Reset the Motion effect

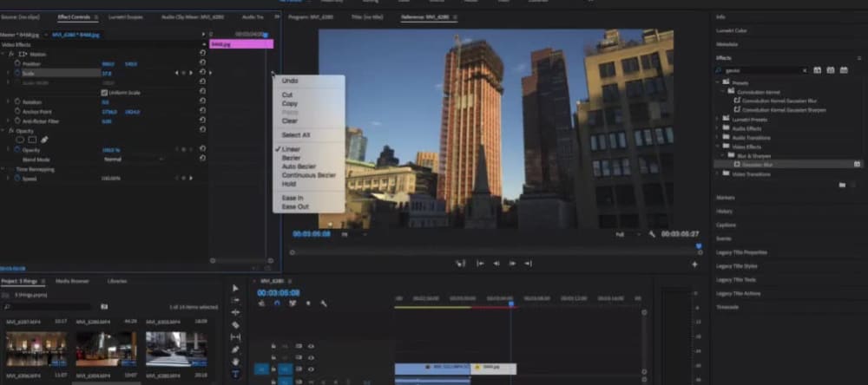click(202, 54)
